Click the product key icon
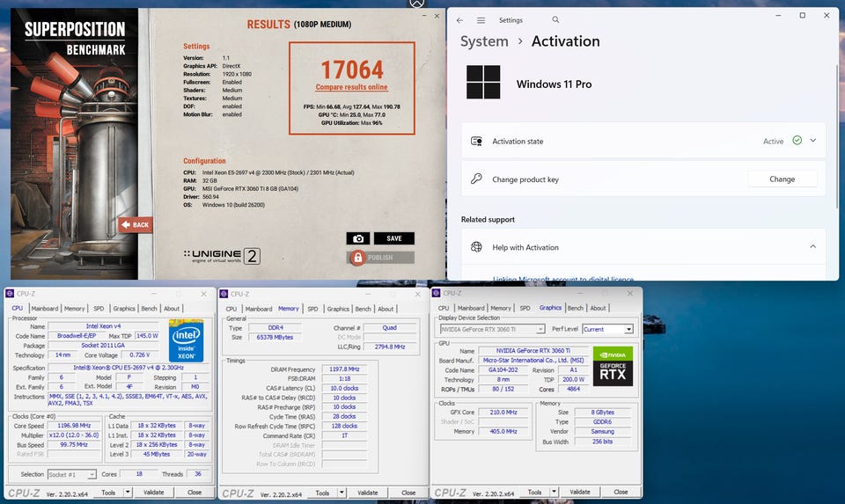Screen dimensions: 845x504 [476, 179]
